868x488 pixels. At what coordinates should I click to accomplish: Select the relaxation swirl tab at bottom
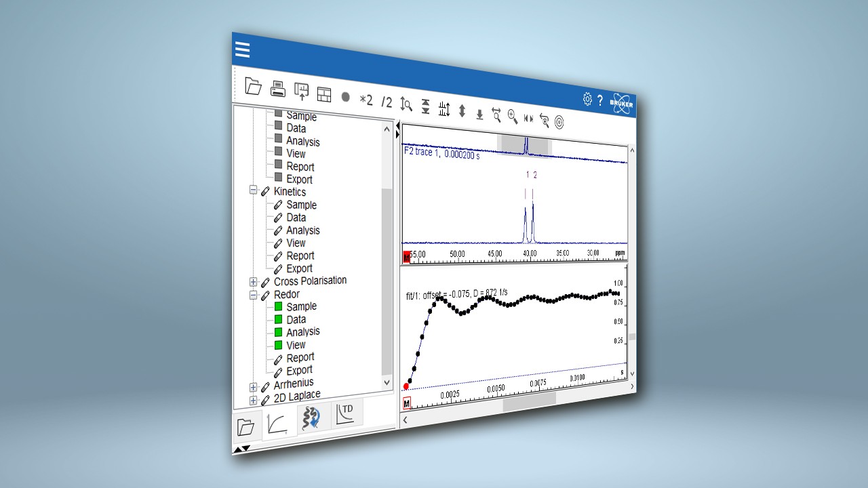[x=312, y=417]
